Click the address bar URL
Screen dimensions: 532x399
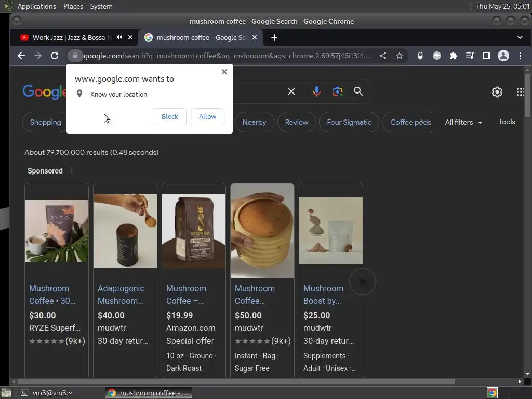pos(227,56)
